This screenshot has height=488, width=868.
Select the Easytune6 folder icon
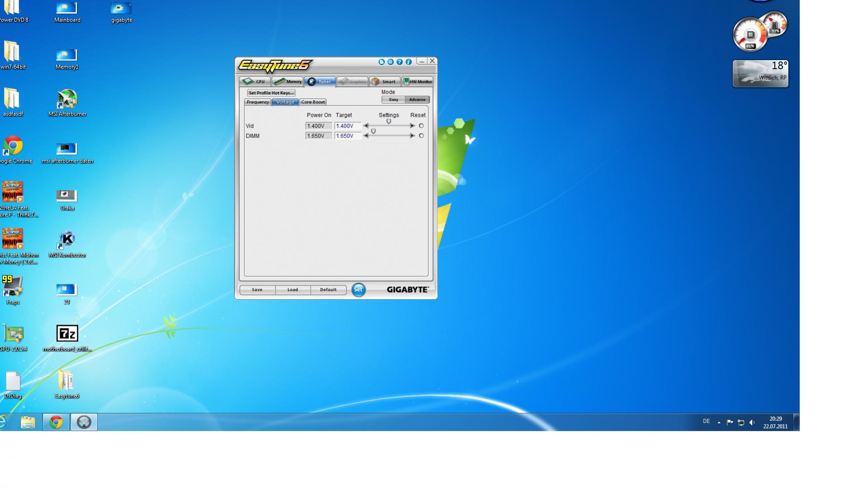coord(66,385)
